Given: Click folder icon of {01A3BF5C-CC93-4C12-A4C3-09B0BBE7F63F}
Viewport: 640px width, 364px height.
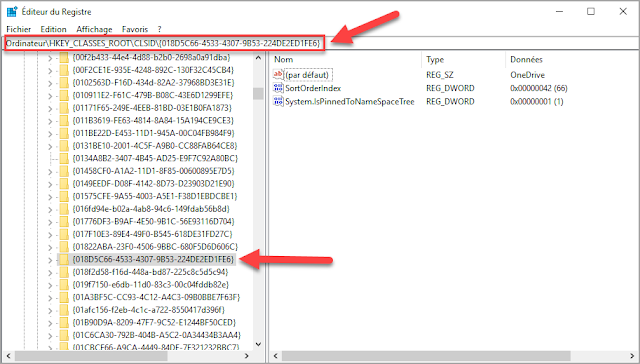Looking at the screenshot, I should point(64,297).
